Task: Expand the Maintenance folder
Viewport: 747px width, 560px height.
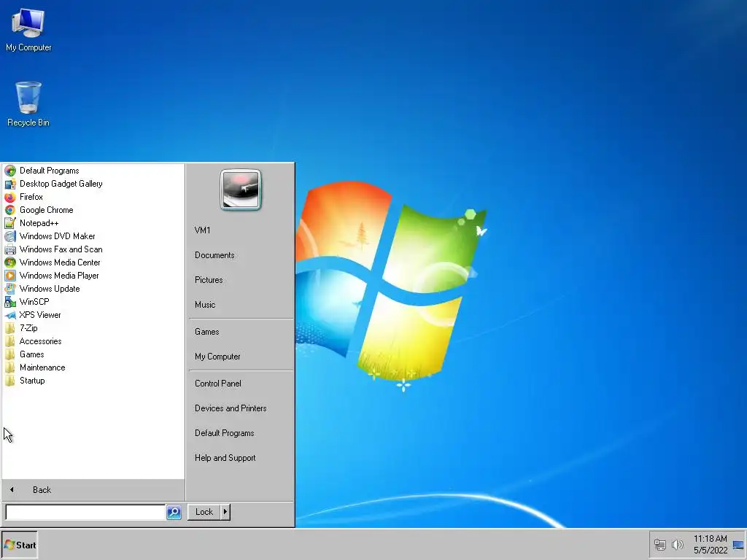Action: pos(93,367)
